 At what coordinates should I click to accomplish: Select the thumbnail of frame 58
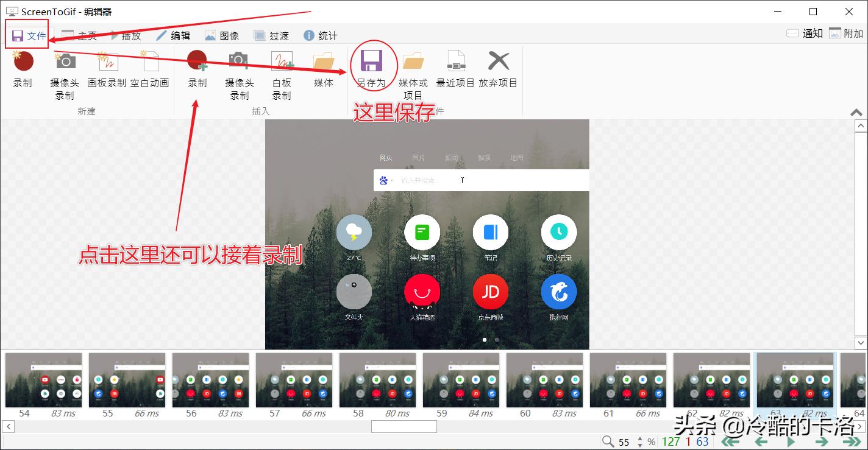coord(377,379)
